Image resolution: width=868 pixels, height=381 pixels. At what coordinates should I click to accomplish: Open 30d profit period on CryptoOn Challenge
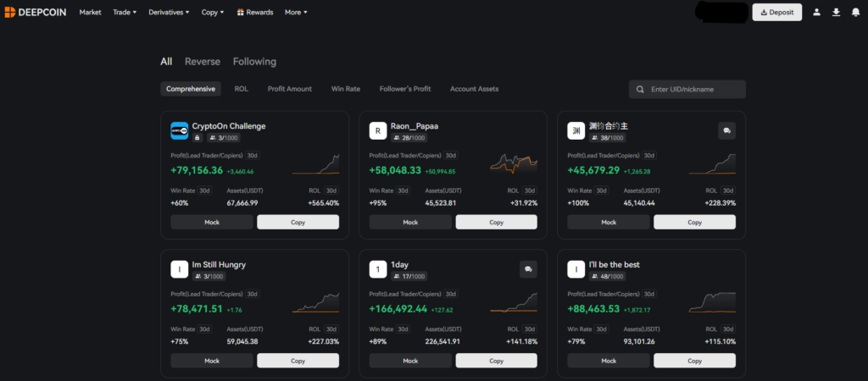tap(253, 156)
